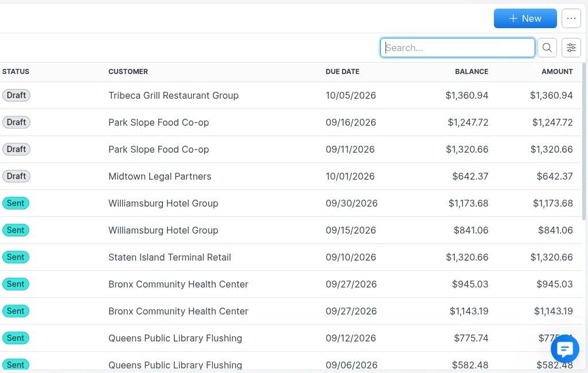Sort by the CUSTOMER column header
588x373 pixels.
coord(128,72)
